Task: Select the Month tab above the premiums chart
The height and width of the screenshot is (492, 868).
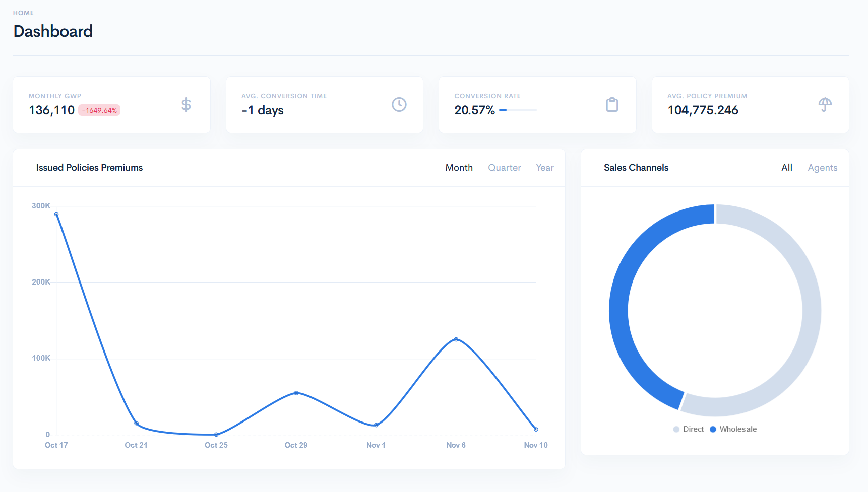Action: pyautogui.click(x=459, y=168)
